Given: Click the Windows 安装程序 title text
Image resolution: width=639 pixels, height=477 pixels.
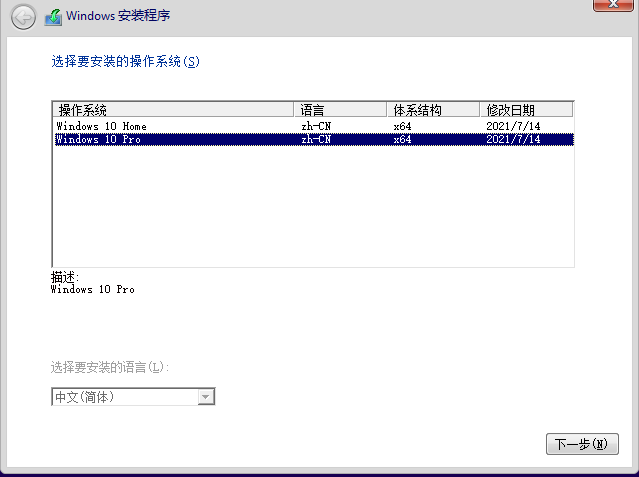Looking at the screenshot, I should 118,16.
